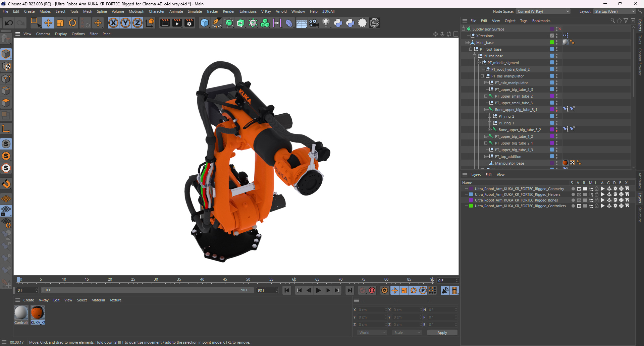This screenshot has height=346, width=644.
Task: Expand PT_top_addition node
Action: tap(486, 157)
